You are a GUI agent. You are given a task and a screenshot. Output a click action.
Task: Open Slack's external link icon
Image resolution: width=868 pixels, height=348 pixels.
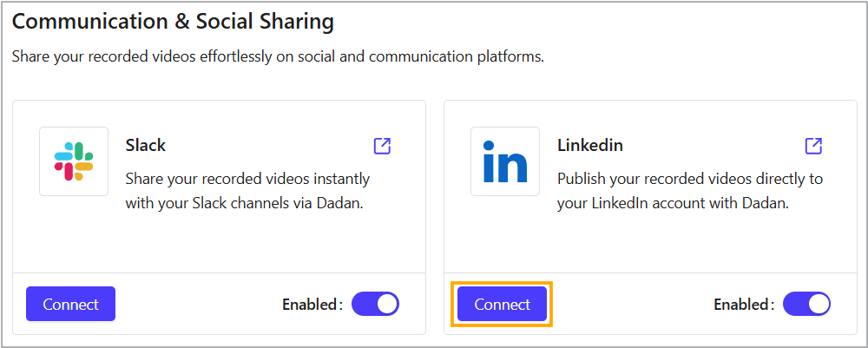click(x=382, y=146)
